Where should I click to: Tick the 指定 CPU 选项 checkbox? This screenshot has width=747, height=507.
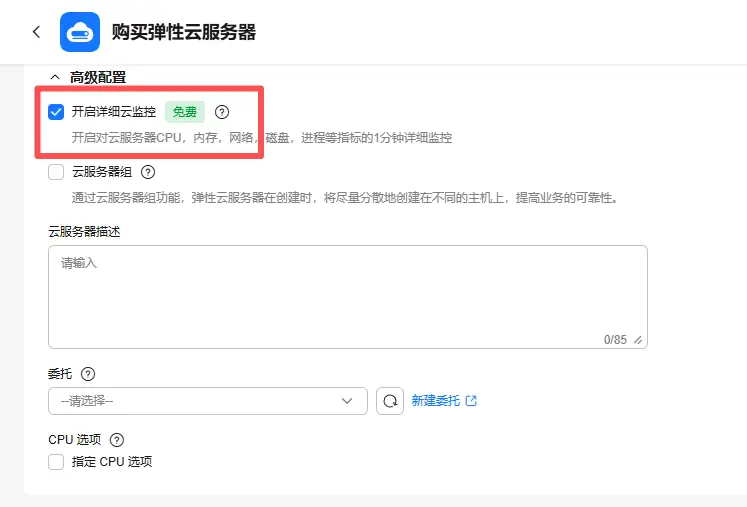[57, 462]
